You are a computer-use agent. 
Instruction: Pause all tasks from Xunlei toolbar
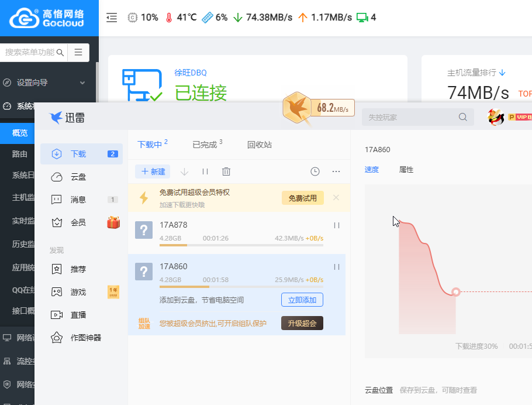(205, 171)
